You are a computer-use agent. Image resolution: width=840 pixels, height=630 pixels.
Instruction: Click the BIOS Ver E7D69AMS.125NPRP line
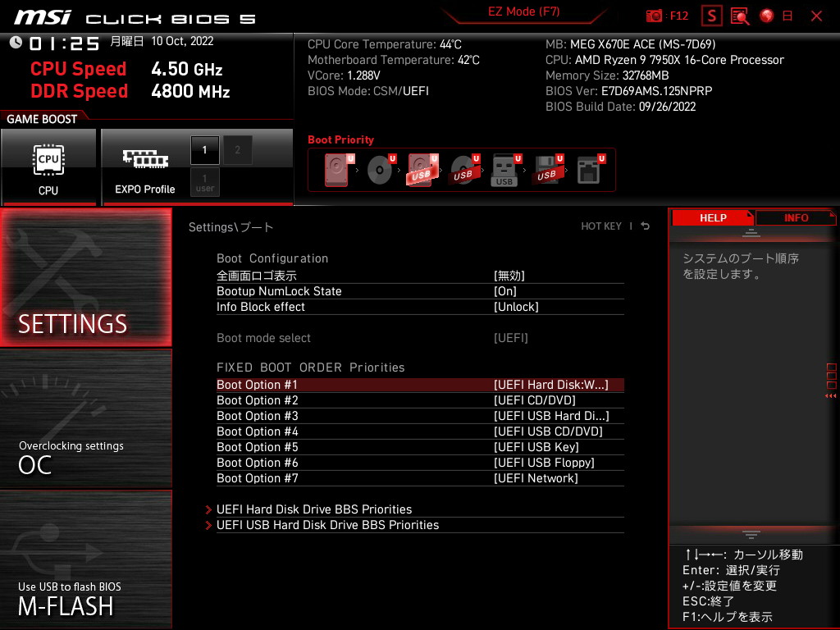(629, 91)
